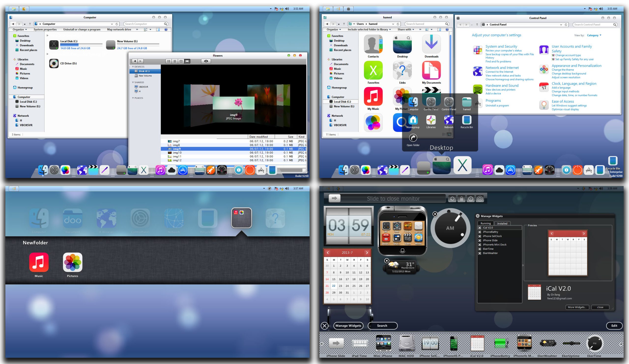The image size is (629, 364).
Task: Click Uninstall or change a program
Action: click(82, 29)
